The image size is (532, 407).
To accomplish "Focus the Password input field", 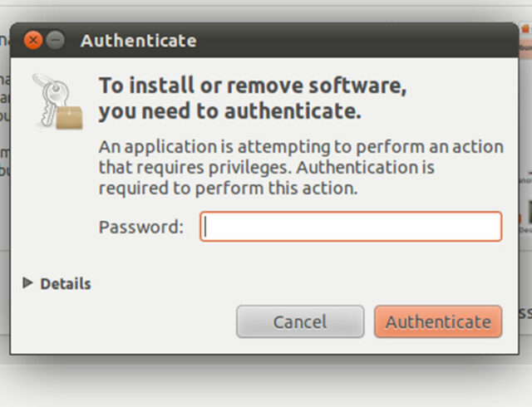I will click(x=351, y=227).
